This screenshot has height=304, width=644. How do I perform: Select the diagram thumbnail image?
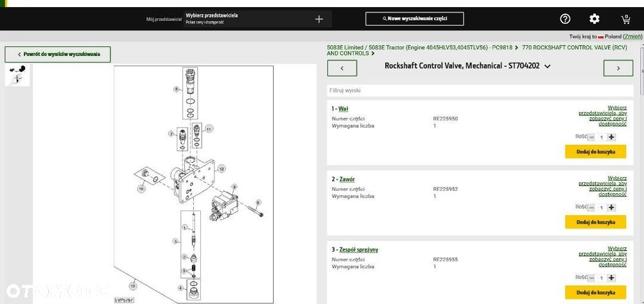click(x=17, y=75)
